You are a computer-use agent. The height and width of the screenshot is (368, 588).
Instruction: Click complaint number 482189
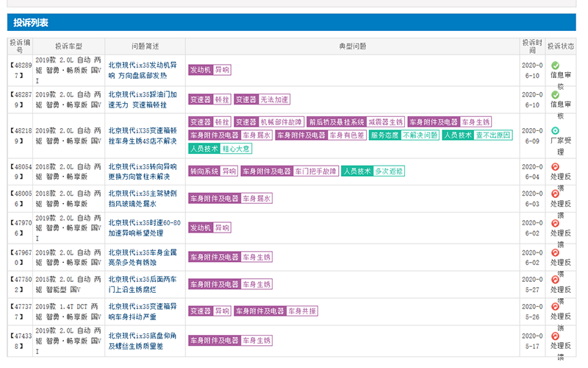[20, 135]
